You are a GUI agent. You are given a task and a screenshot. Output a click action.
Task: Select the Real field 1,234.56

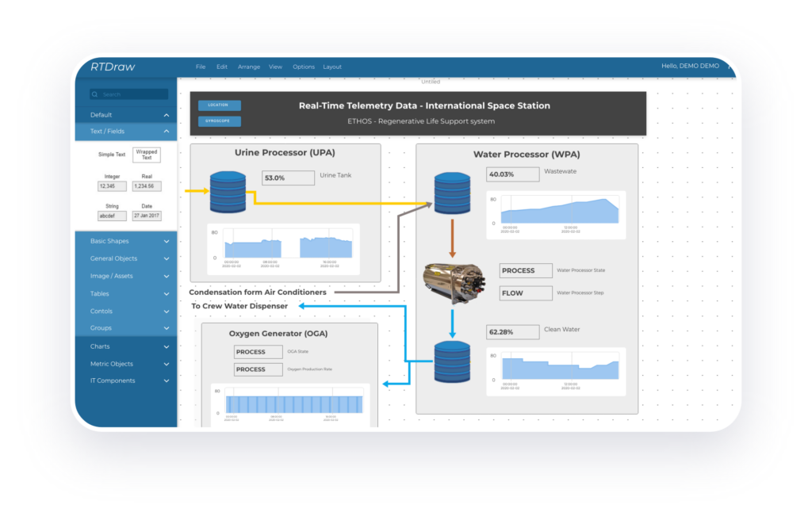tap(147, 186)
